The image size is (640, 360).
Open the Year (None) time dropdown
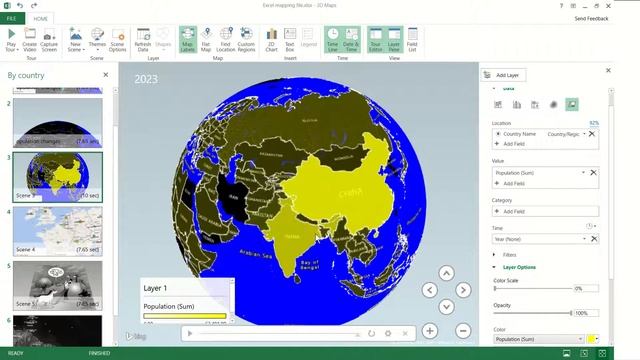[584, 239]
